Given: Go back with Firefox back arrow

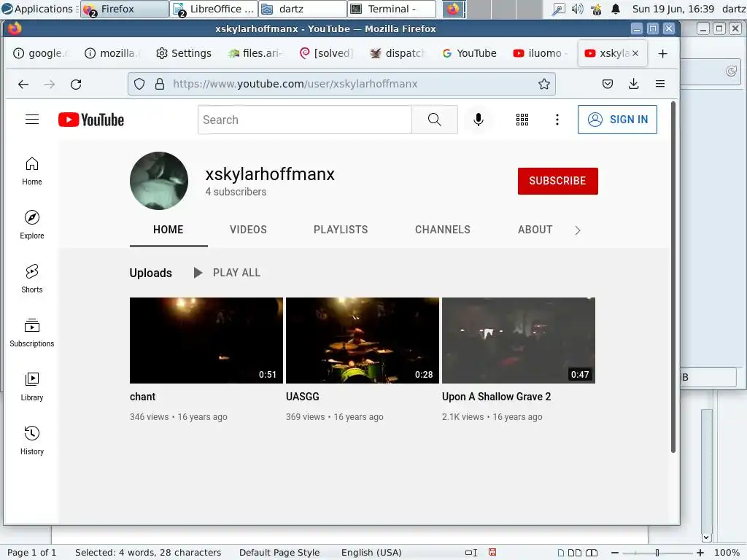Looking at the screenshot, I should pyautogui.click(x=23, y=85).
